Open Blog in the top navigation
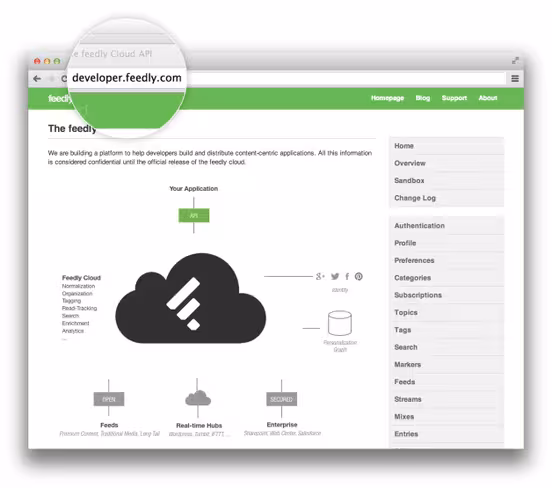 pyautogui.click(x=423, y=98)
